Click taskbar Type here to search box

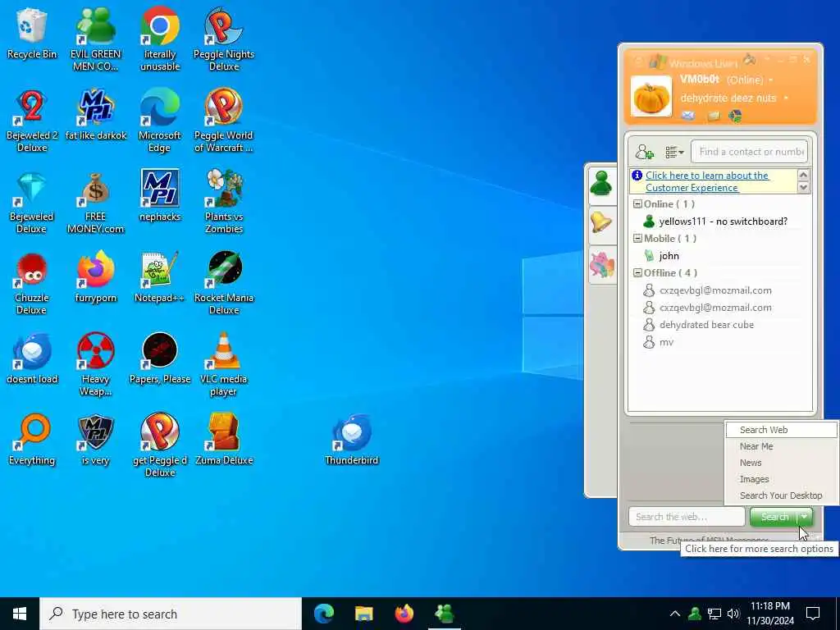(171, 614)
